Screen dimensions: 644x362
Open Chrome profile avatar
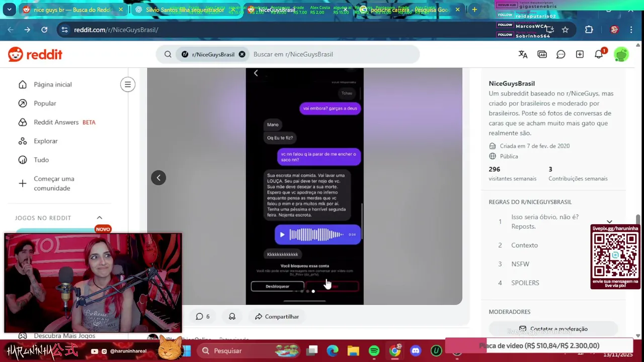pyautogui.click(x=614, y=30)
